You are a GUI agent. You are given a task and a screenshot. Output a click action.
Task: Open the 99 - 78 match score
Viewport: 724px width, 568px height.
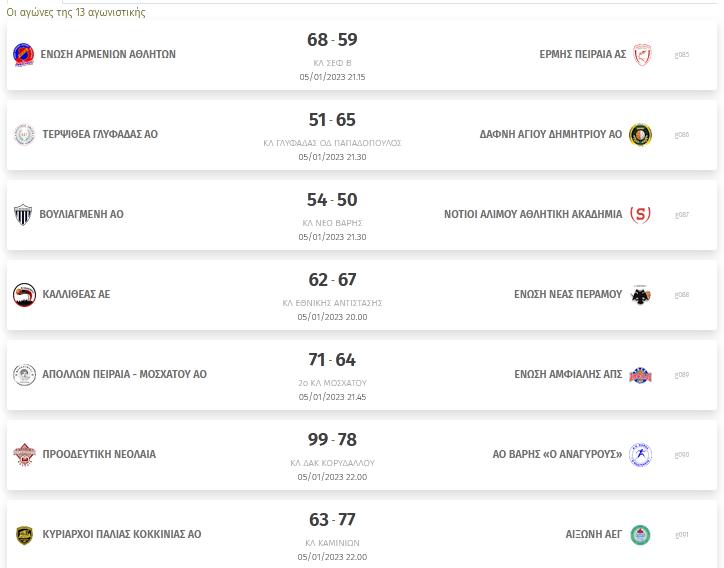point(332,440)
